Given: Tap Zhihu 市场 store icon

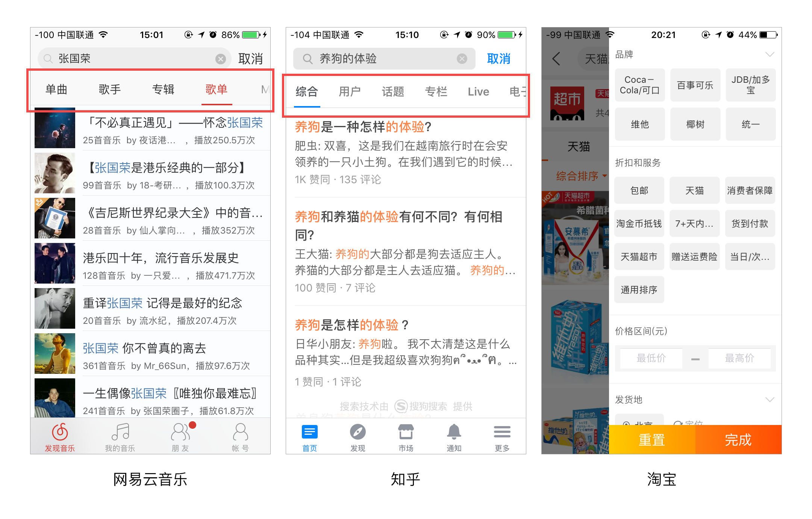Looking at the screenshot, I should point(406,432).
